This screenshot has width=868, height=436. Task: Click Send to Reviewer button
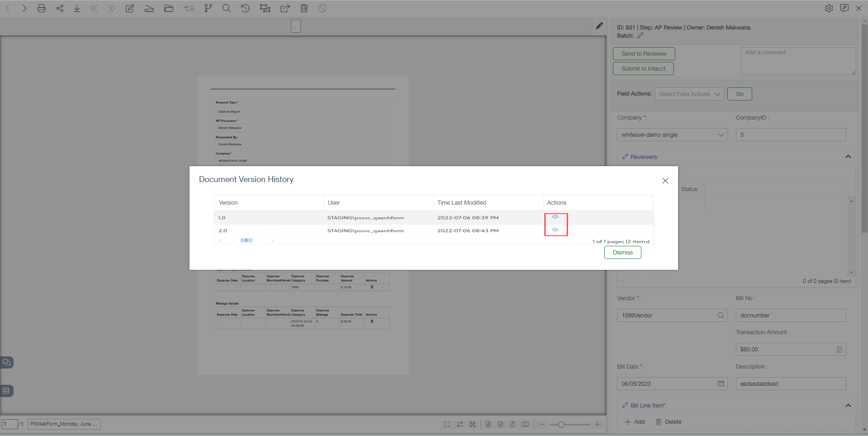pos(644,53)
